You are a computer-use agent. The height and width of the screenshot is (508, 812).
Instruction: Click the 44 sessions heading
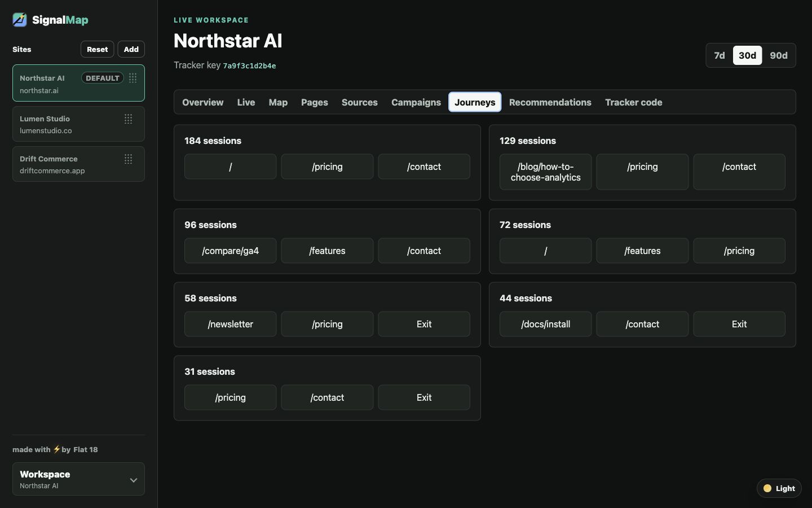pyautogui.click(x=526, y=298)
